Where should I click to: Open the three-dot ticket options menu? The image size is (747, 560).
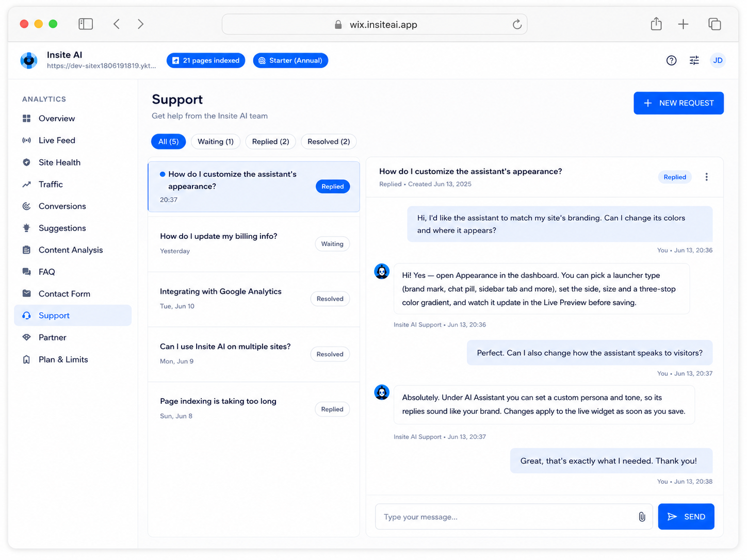pos(706,177)
